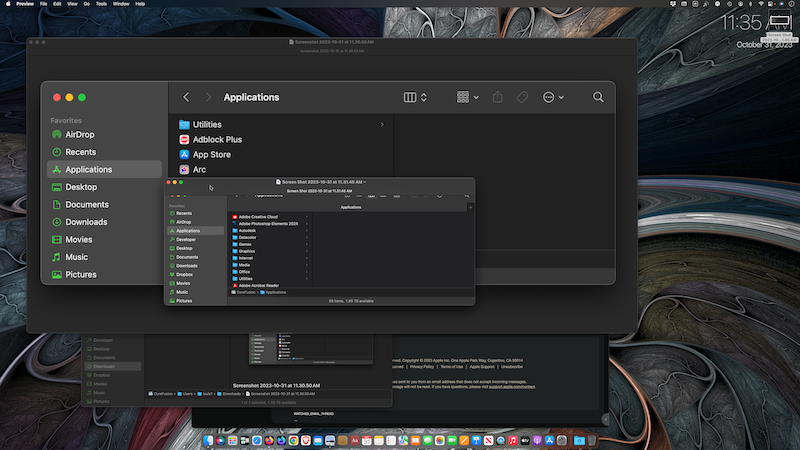Viewport: 800px width, 450px height.
Task: Click the magnifying glass search icon
Action: pyautogui.click(x=598, y=97)
